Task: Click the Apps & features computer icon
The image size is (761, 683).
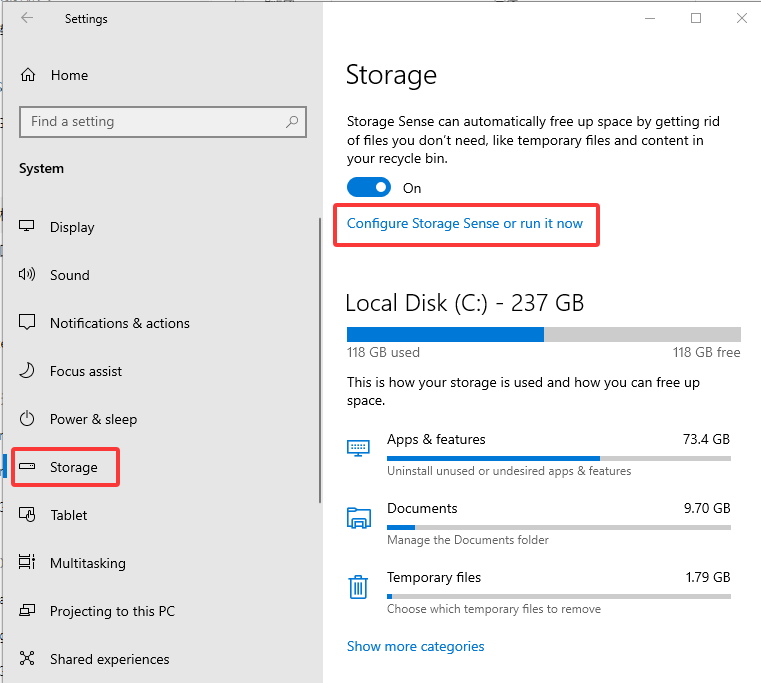Action: coord(358,448)
